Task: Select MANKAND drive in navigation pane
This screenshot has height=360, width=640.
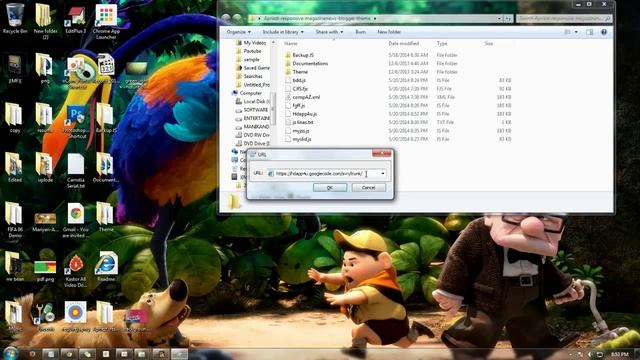Action: (x=256, y=127)
